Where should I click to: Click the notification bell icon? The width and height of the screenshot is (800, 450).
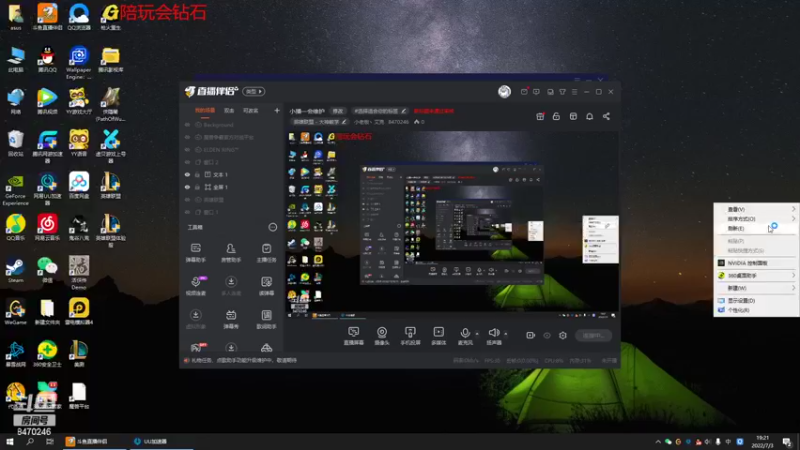pyautogui.click(x=589, y=116)
